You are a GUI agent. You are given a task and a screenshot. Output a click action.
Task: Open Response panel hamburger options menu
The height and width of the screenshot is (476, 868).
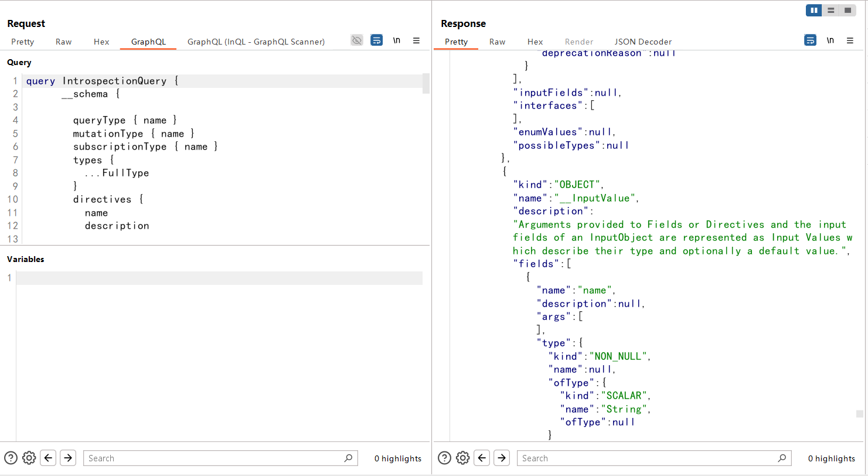(850, 40)
